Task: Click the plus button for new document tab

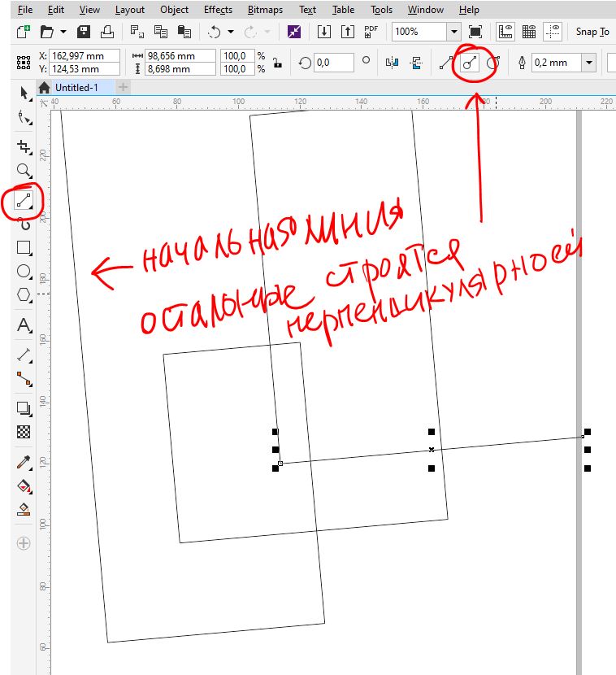Action: pyautogui.click(x=123, y=87)
